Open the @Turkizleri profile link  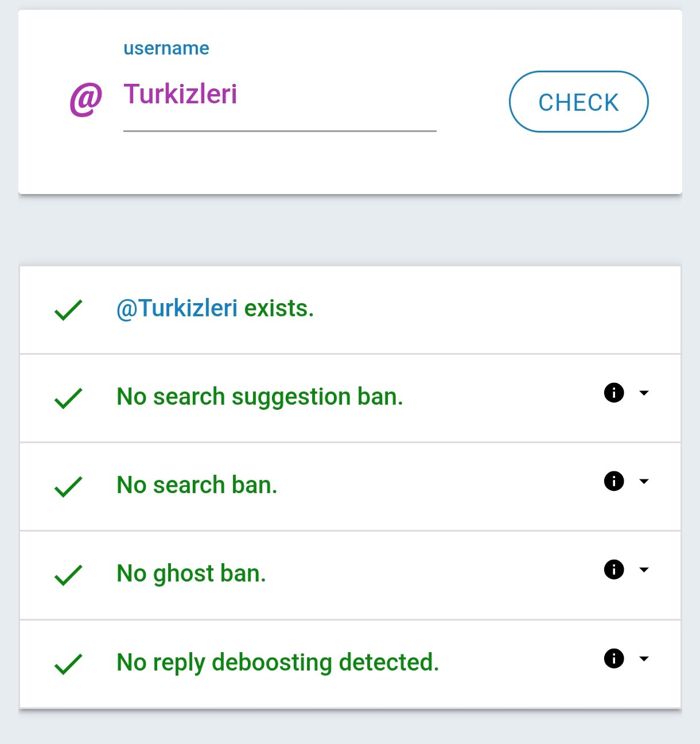pos(177,309)
